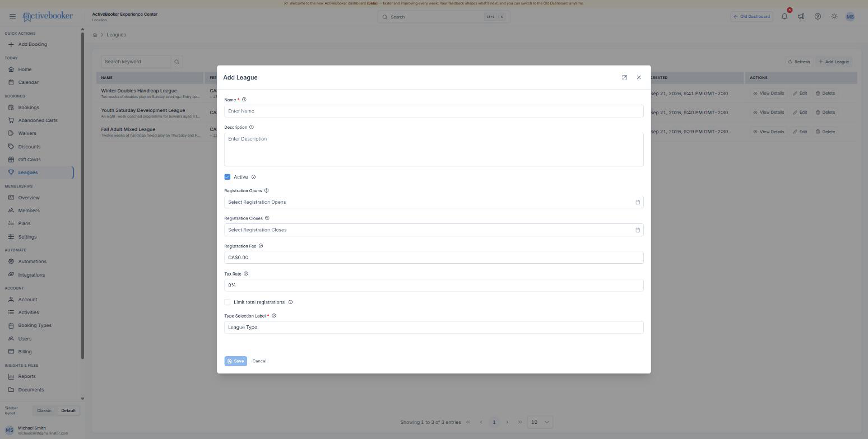This screenshot has height=439, width=868.
Task: Enable Limit total registrations checkbox
Action: tap(228, 302)
